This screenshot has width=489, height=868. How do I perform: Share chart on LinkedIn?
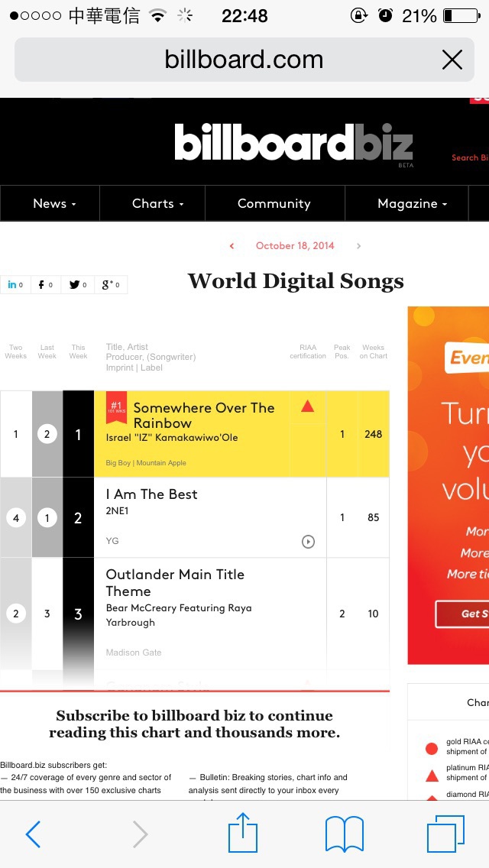coord(15,285)
